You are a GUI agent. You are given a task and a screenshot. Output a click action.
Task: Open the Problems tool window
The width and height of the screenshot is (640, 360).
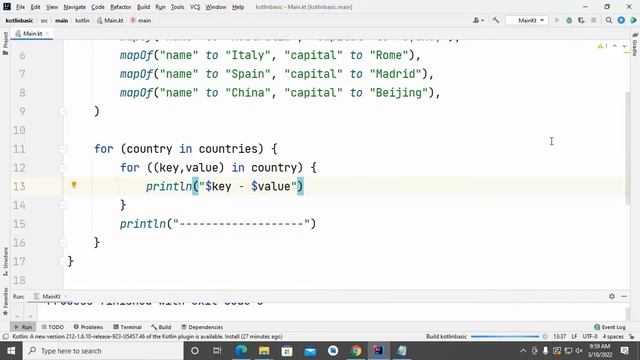(88, 327)
